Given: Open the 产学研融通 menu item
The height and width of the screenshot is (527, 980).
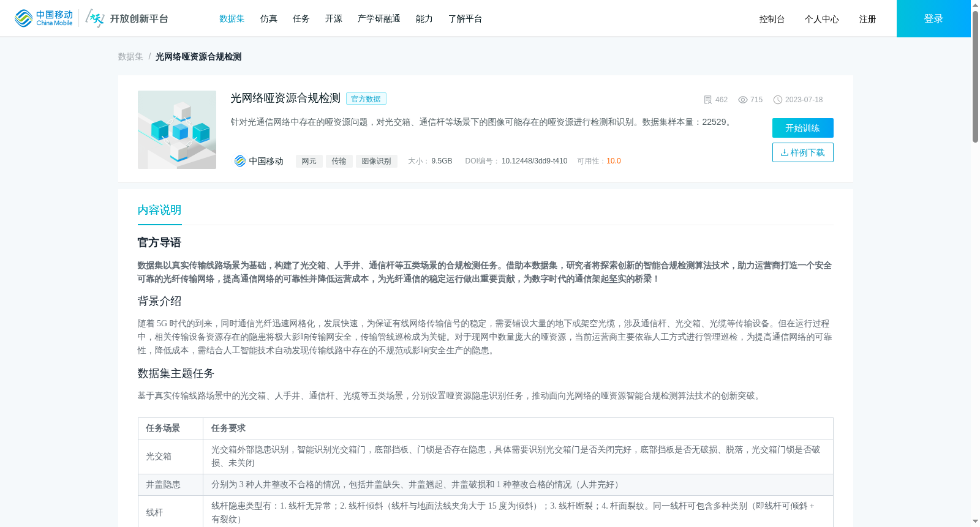Looking at the screenshot, I should [x=379, y=19].
